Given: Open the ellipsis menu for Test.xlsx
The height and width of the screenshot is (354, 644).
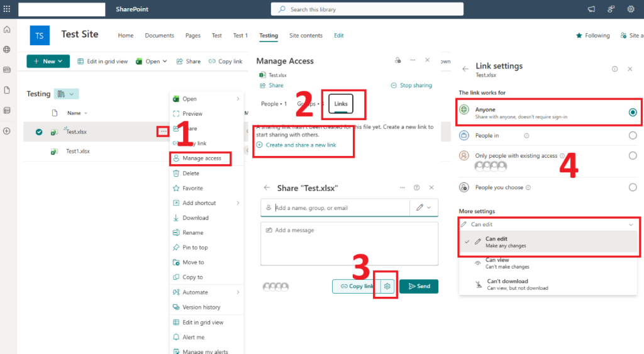Looking at the screenshot, I should pos(163,131).
